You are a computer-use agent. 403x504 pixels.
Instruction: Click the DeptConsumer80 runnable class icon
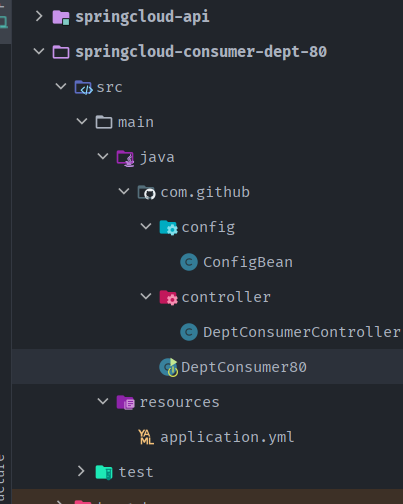coord(169,367)
